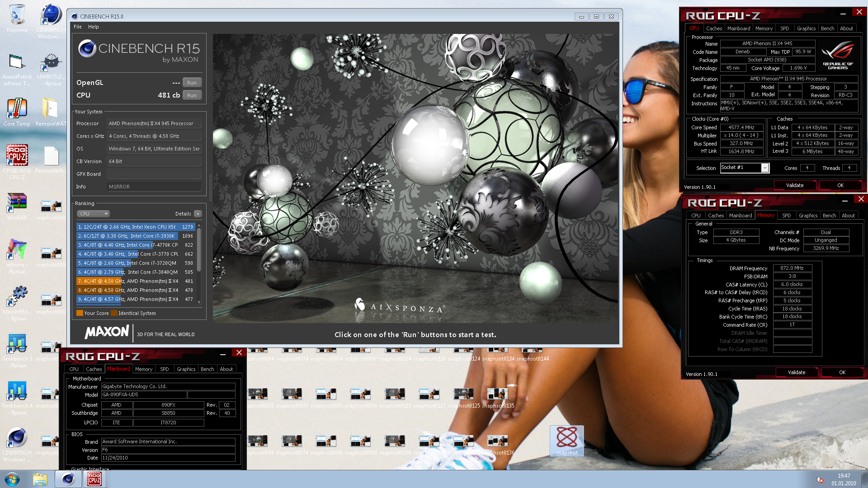Open CINEBENCH Windows shortcut at top of desktop

pos(51,21)
